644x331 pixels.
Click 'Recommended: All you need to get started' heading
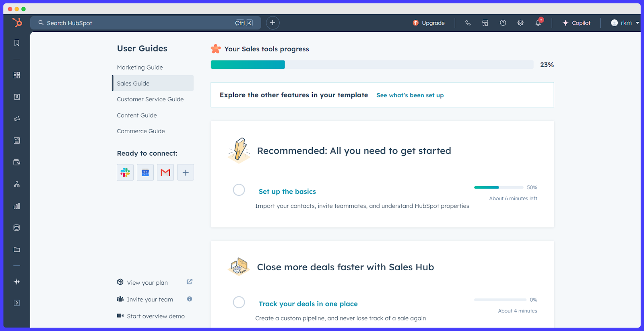[354, 151]
